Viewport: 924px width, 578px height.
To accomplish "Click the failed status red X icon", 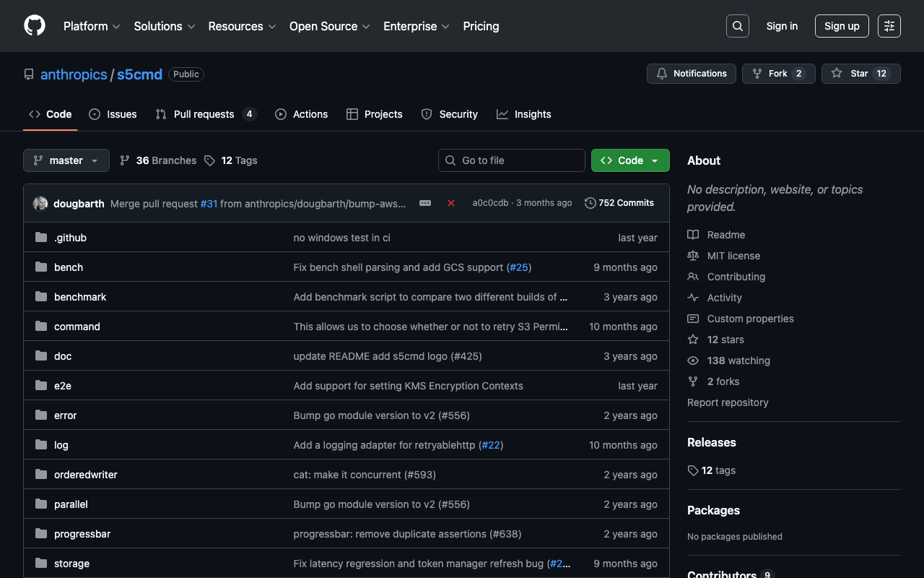I will [x=451, y=203].
